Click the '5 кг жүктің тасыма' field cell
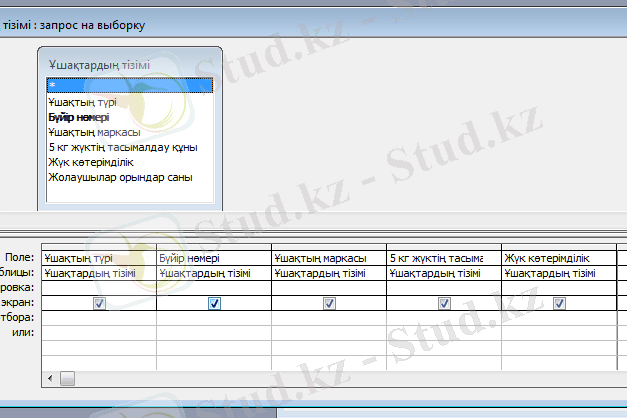Viewport: 627px width, 418px height. pyautogui.click(x=444, y=258)
